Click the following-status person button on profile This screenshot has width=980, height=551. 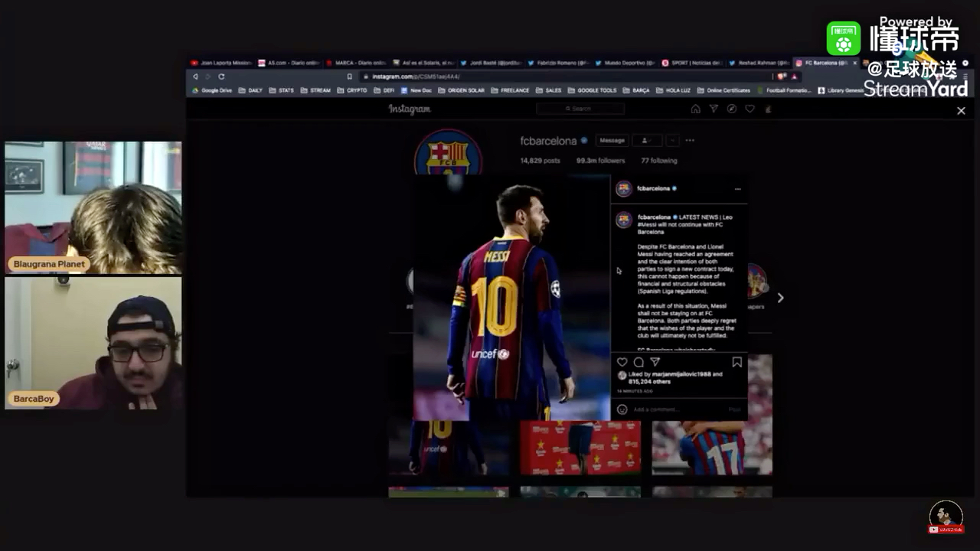pos(646,141)
